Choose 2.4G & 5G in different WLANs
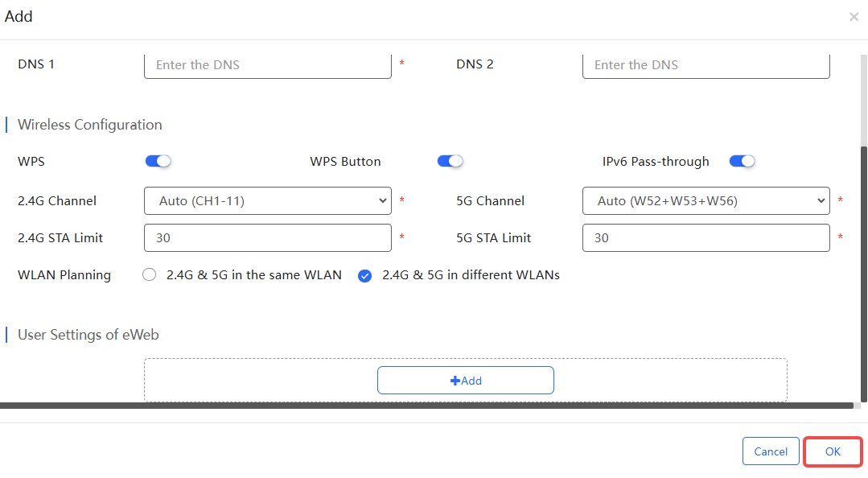Viewport: 868px width, 478px height. [x=364, y=275]
